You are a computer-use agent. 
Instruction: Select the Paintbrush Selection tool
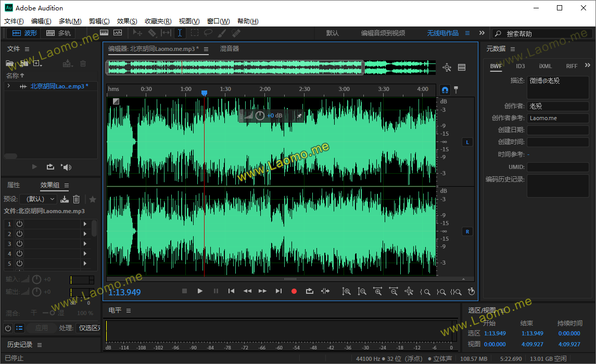222,33
